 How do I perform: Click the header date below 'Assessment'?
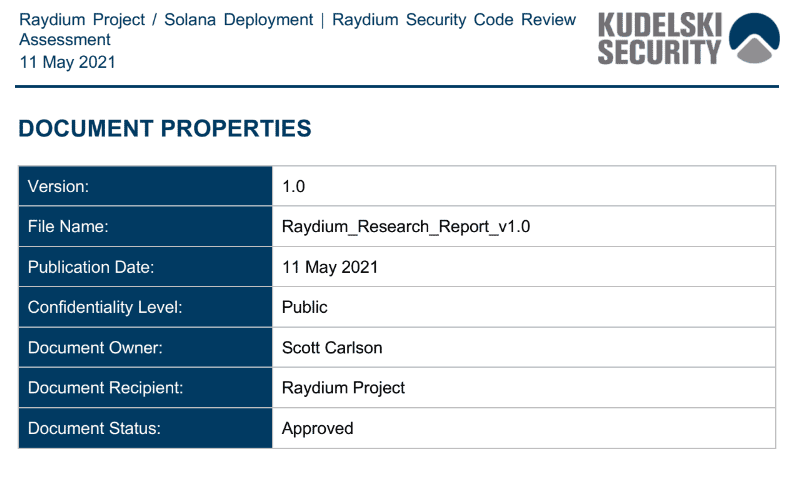click(67, 62)
